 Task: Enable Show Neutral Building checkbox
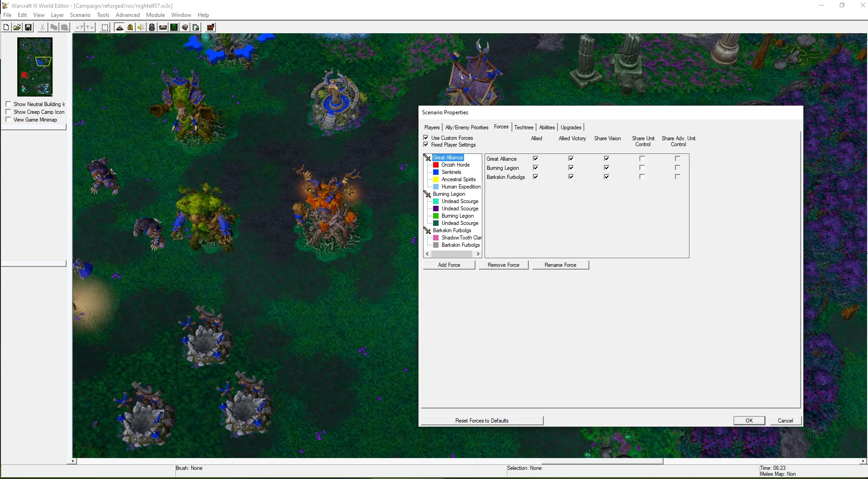(8, 104)
